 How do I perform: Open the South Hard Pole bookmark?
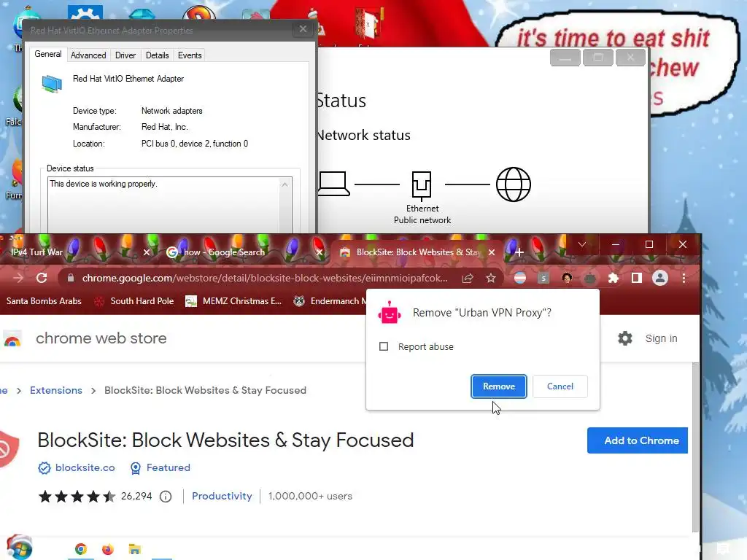[134, 301]
